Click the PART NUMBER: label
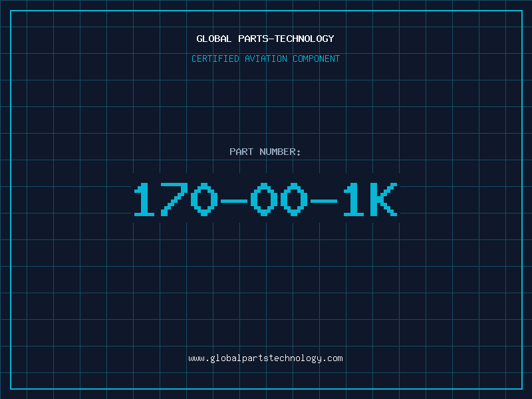The image size is (532, 399). click(265, 152)
